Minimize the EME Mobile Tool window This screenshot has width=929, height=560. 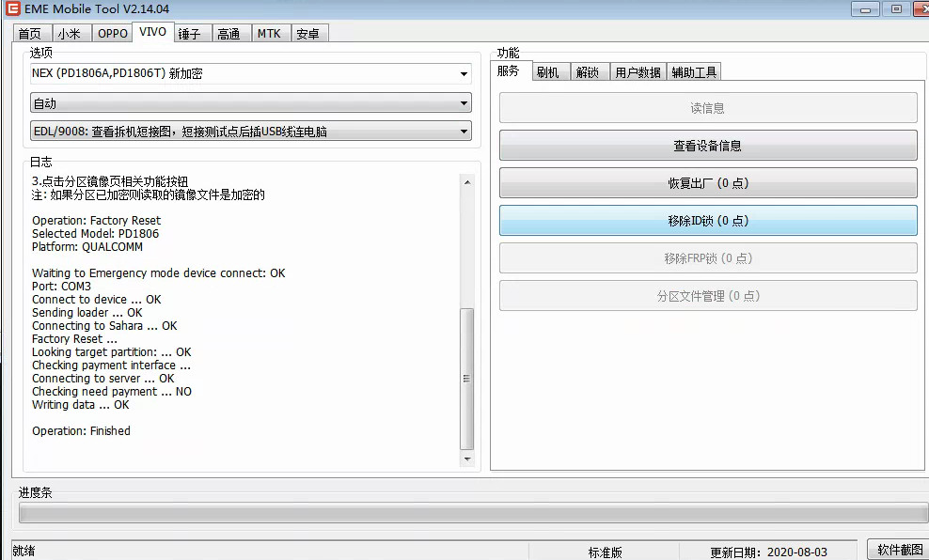[x=866, y=9]
